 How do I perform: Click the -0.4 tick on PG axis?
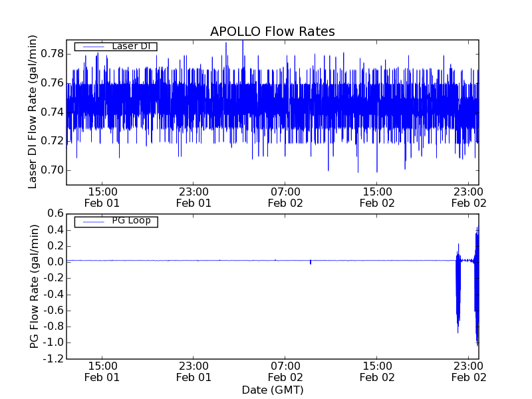tap(53, 294)
